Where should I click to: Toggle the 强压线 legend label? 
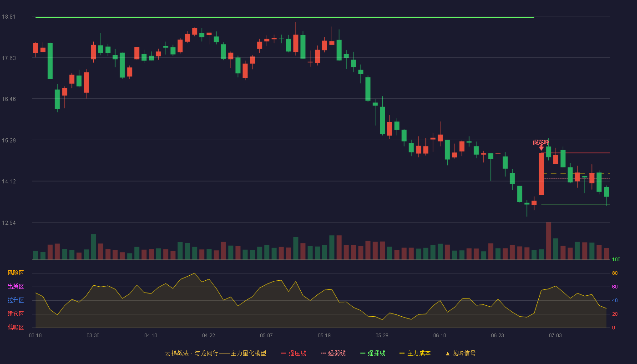pyautogui.click(x=297, y=354)
